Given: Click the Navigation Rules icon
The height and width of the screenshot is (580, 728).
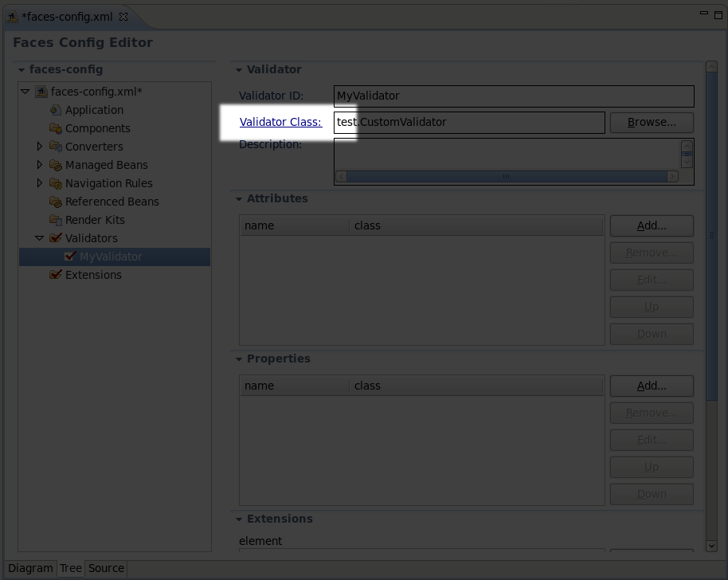Looking at the screenshot, I should click(x=54, y=183).
